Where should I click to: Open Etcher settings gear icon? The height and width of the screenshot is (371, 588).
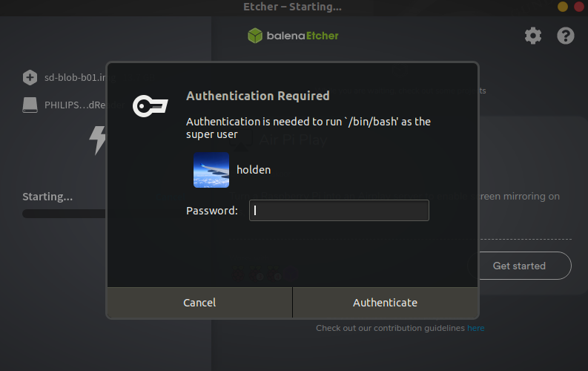coord(533,36)
